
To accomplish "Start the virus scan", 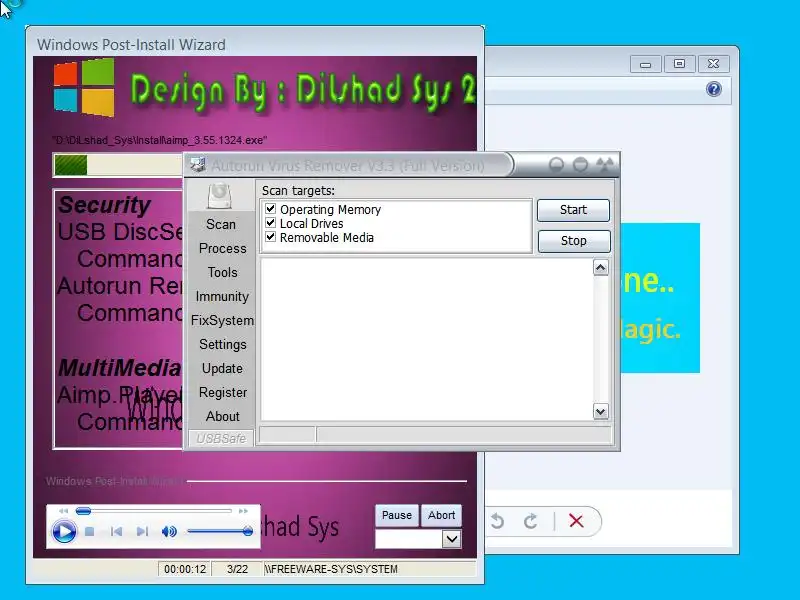I will (573, 210).
